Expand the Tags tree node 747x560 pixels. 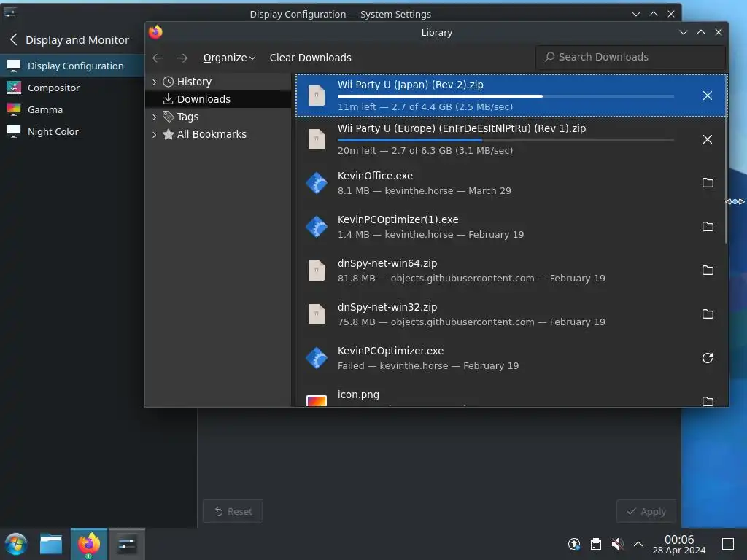pyautogui.click(x=154, y=117)
